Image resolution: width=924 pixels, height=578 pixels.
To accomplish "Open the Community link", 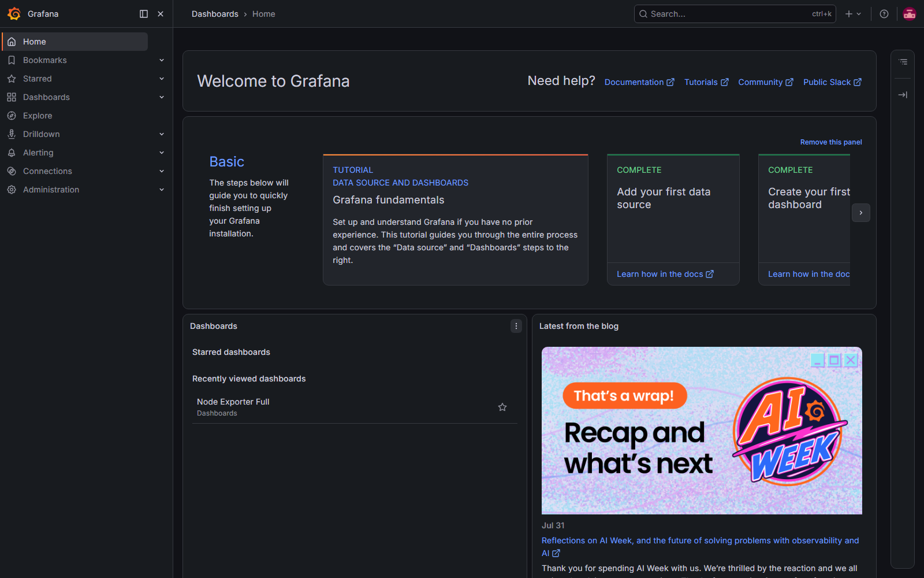I will point(766,82).
